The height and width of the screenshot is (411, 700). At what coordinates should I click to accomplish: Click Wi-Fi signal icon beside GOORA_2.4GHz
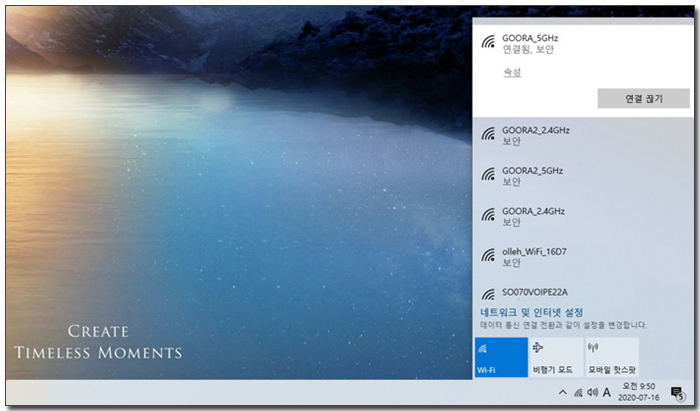coord(488,215)
